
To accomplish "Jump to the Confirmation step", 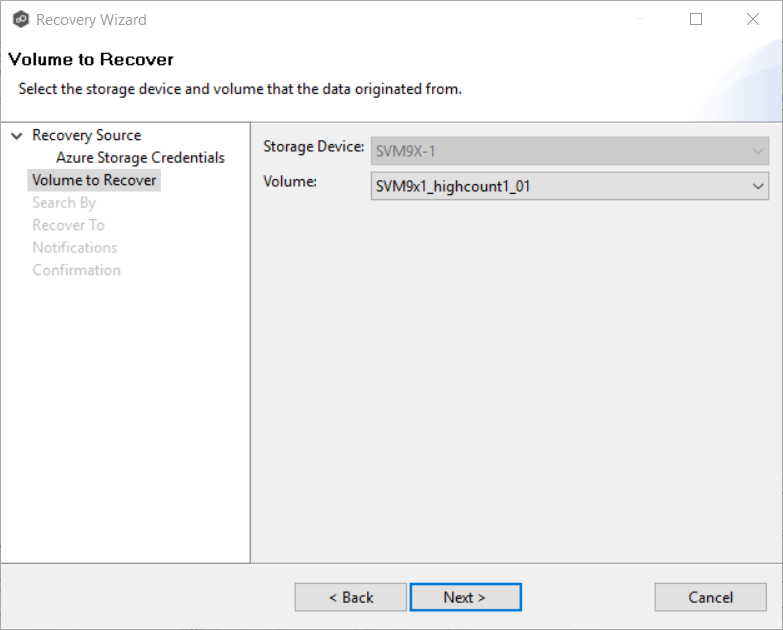I will [x=76, y=270].
